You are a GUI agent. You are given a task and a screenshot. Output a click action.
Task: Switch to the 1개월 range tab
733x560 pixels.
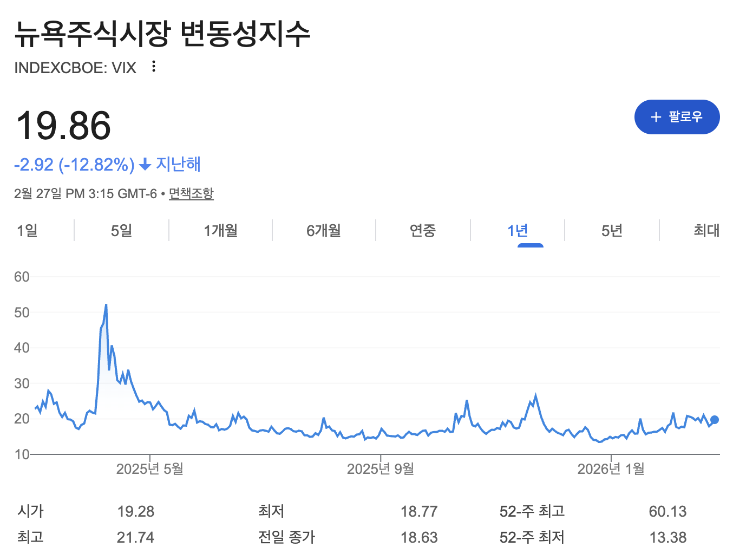tap(220, 231)
